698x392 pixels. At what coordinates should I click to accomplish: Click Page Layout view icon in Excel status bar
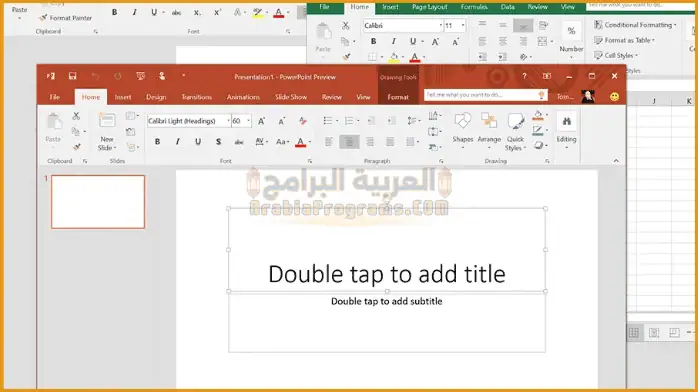653,332
